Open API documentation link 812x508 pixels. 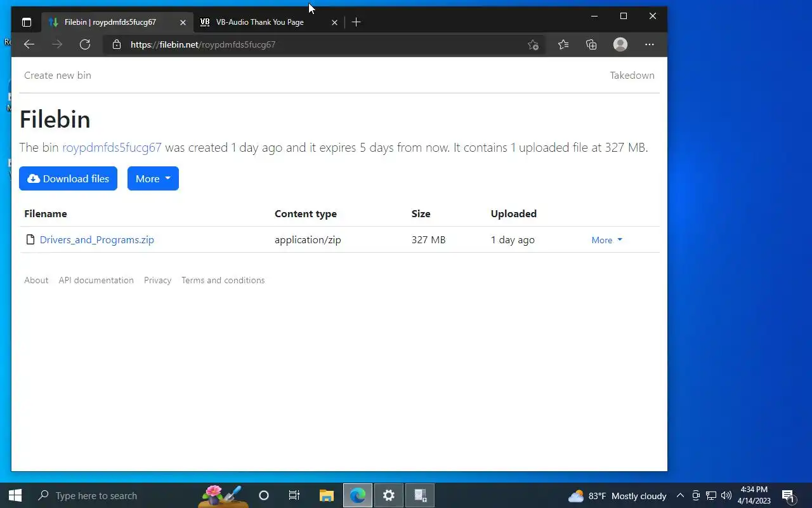[x=96, y=280]
